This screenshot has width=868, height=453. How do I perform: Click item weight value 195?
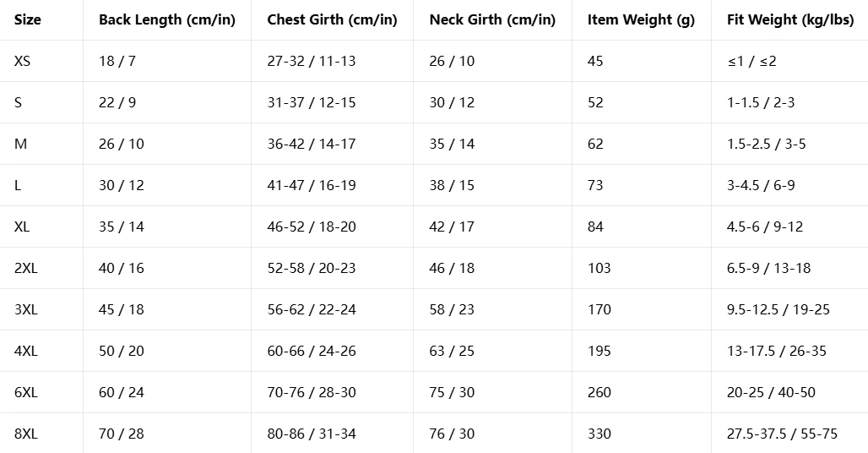(599, 351)
